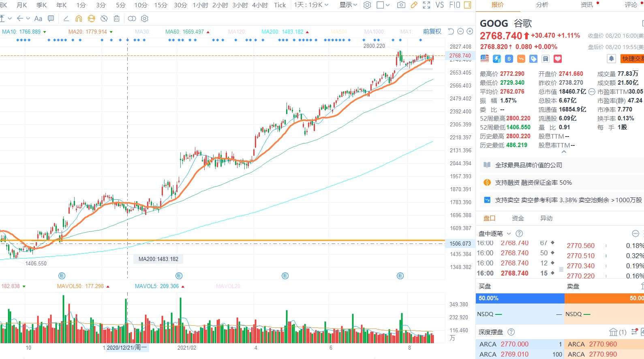Reset chart view with undo arrow

pos(451,32)
